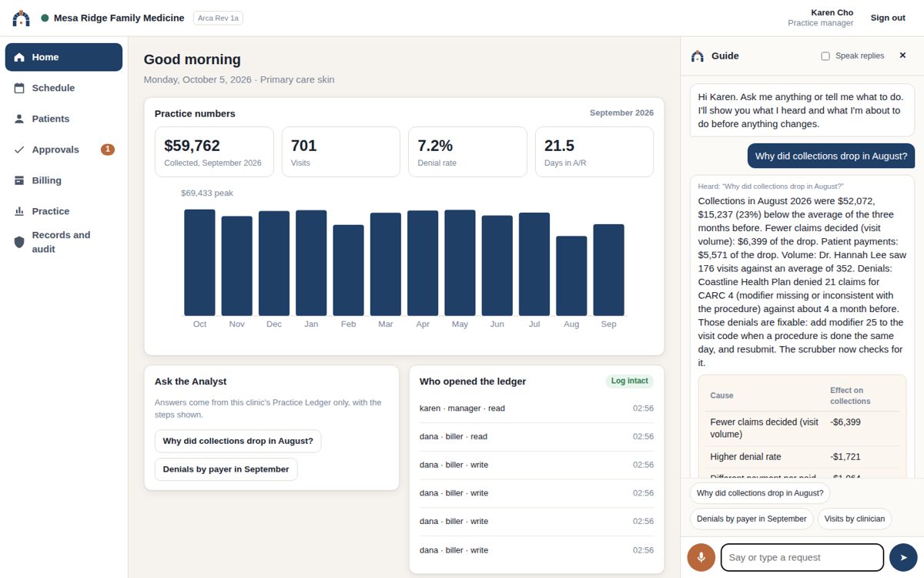Close the Guide panel
924x578 pixels.
(902, 55)
